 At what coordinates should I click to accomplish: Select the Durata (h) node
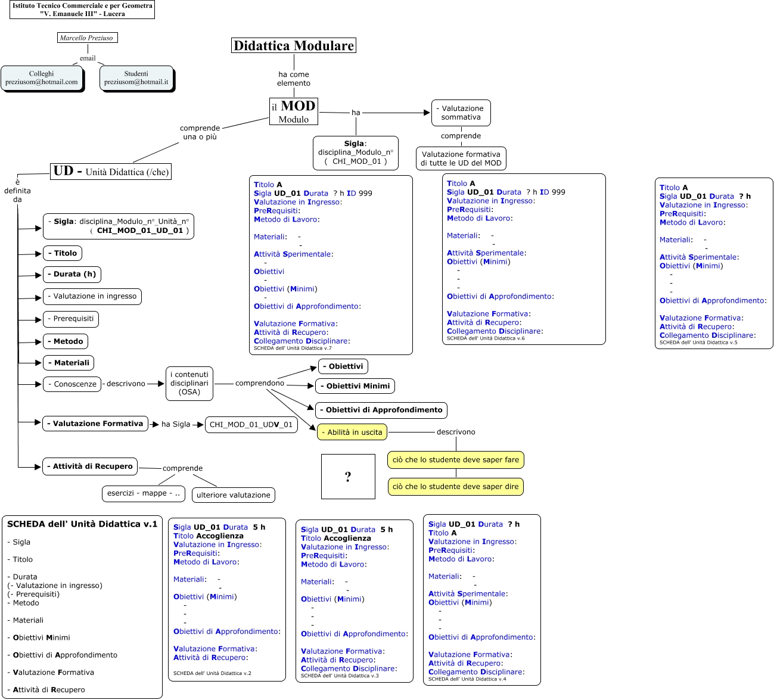pos(72,275)
